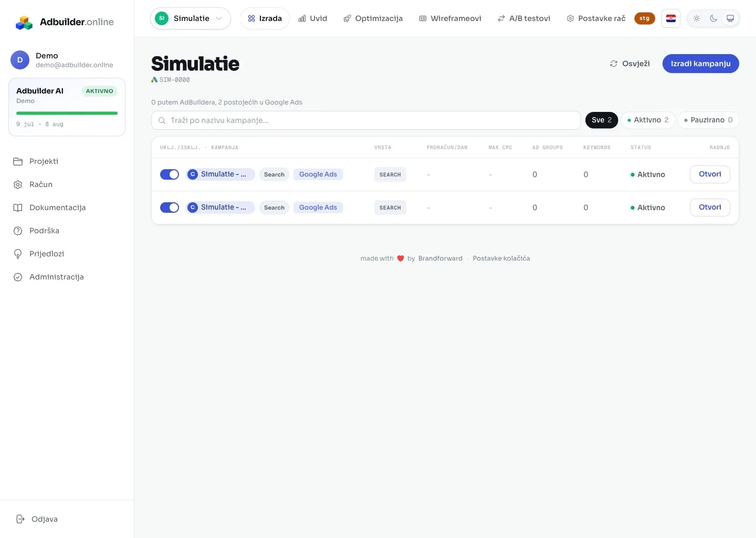This screenshot has height=538, width=756.
Task: Click the Adbuilder AI plan progress bar
Action: click(67, 113)
